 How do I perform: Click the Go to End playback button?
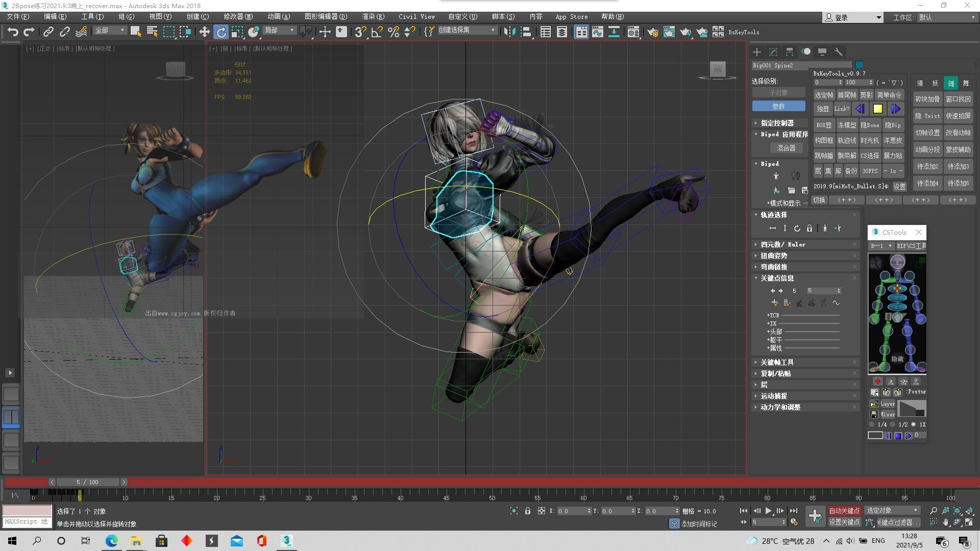click(x=793, y=511)
